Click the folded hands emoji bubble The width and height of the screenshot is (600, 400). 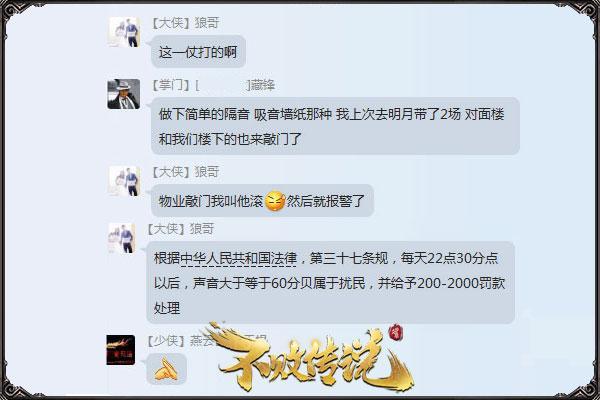(166, 369)
